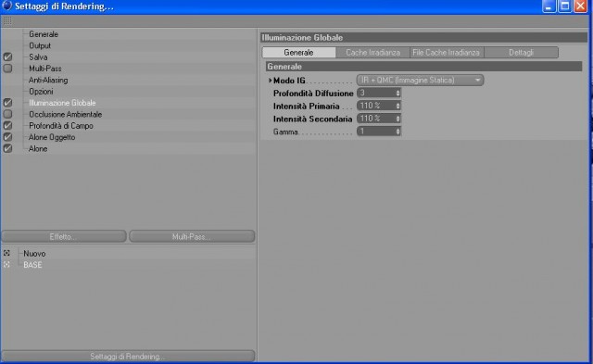
Task: Click the dotted grip handle icon
Action: [x=7, y=20]
